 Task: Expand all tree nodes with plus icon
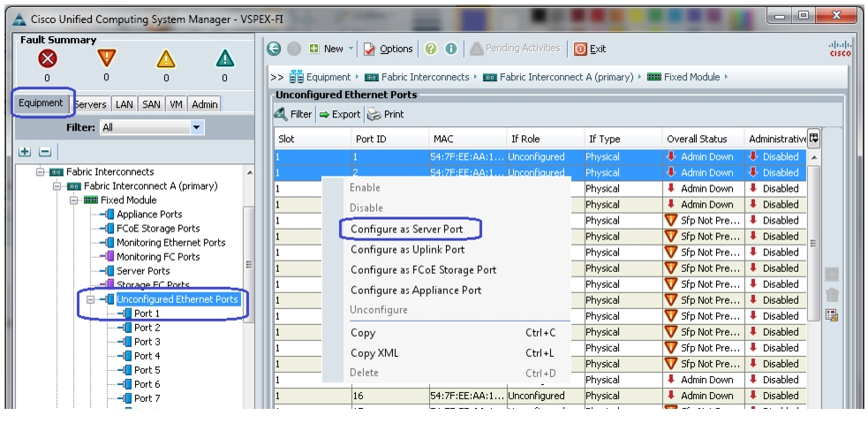point(25,151)
